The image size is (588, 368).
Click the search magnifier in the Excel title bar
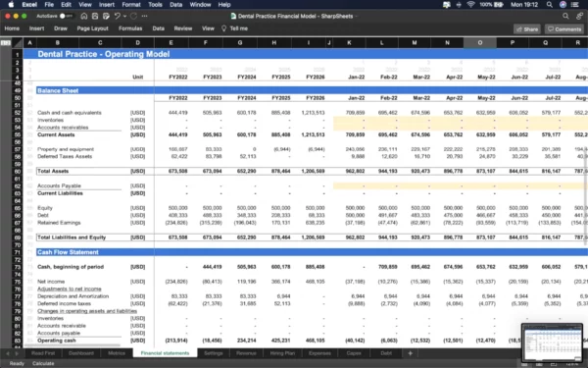pyautogui.click(x=565, y=16)
